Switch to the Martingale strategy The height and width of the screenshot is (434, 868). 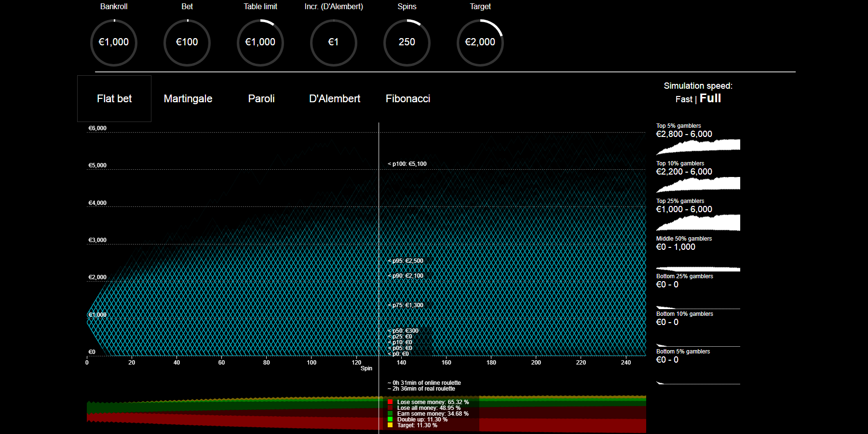[188, 99]
